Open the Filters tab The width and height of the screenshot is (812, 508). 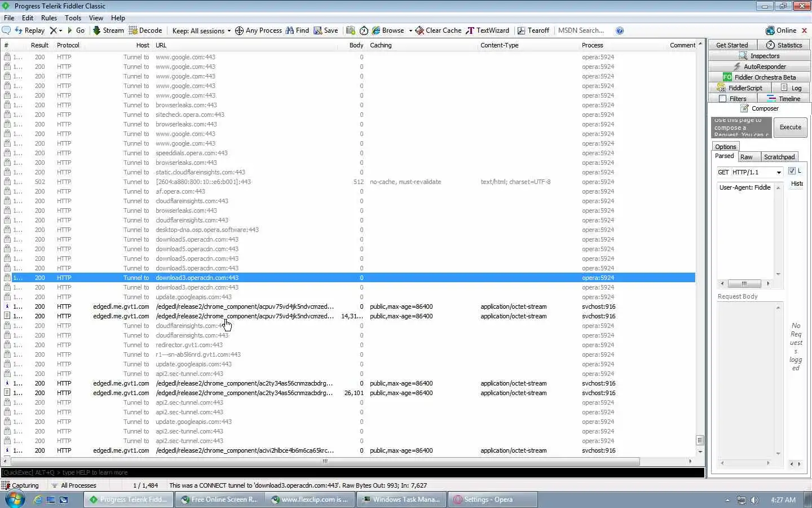point(732,99)
